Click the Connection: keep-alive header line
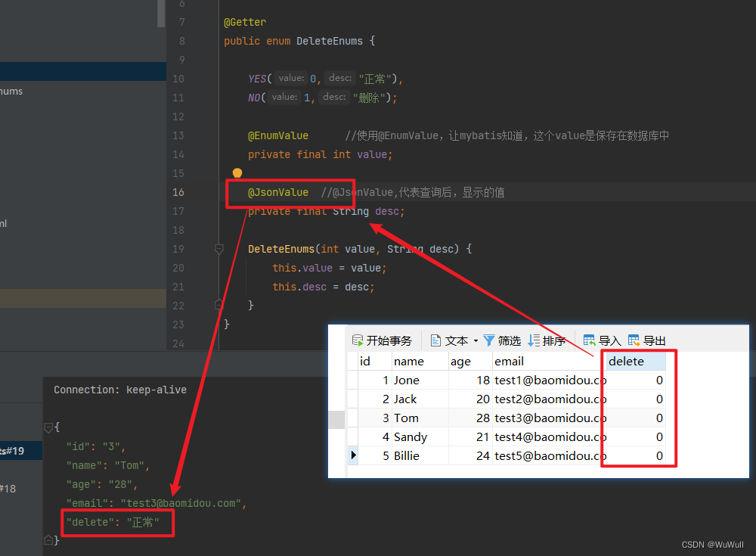The width and height of the screenshot is (756, 556). pyautogui.click(x=120, y=390)
